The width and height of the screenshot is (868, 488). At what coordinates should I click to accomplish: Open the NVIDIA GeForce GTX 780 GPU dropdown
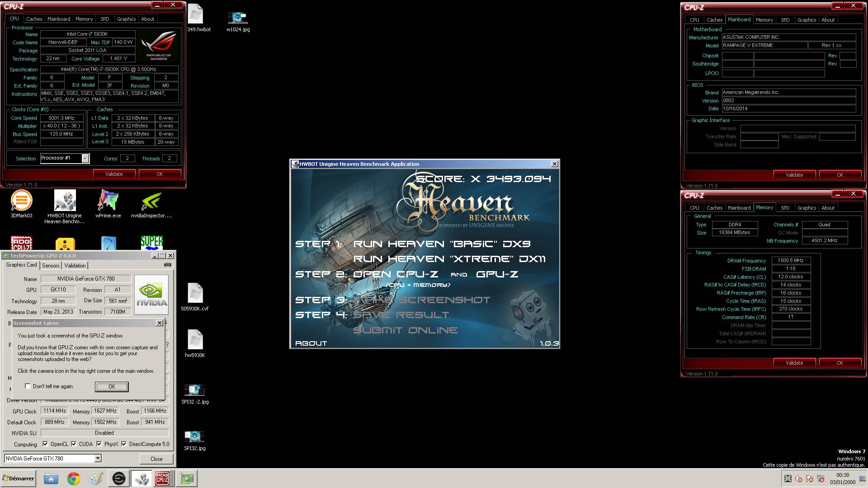[98, 458]
